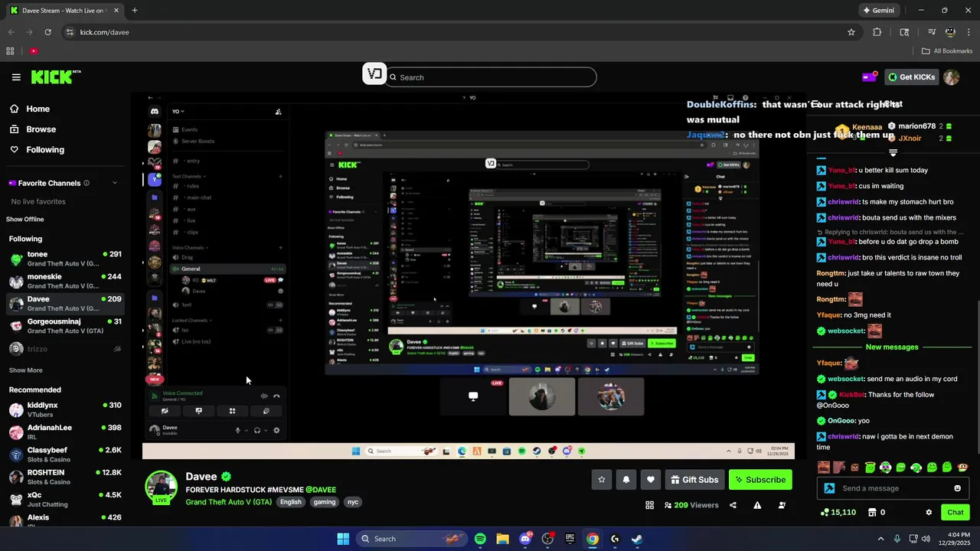Collapse the Favorite Channels section
The width and height of the screenshot is (980, 551).
coord(115,183)
